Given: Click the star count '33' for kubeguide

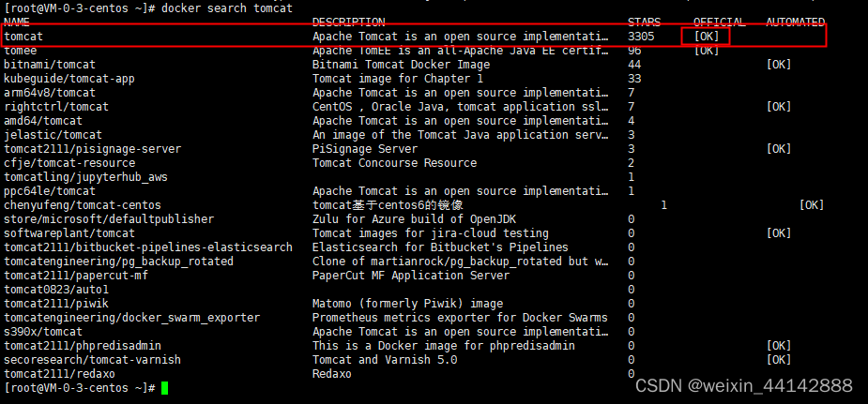Looking at the screenshot, I should [634, 79].
